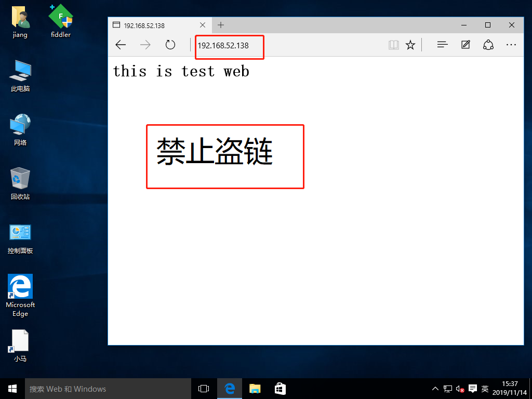Select the 网络 desktop icon
This screenshot has width=532, height=399.
tap(20, 129)
